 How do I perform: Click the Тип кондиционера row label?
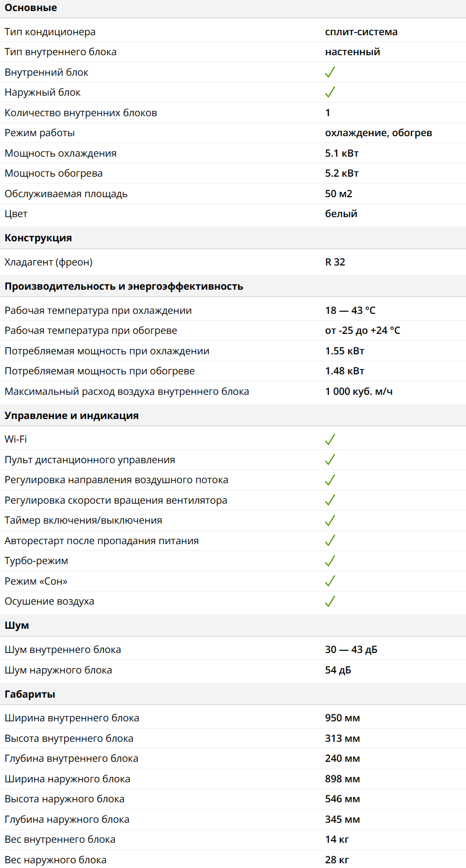coord(50,32)
